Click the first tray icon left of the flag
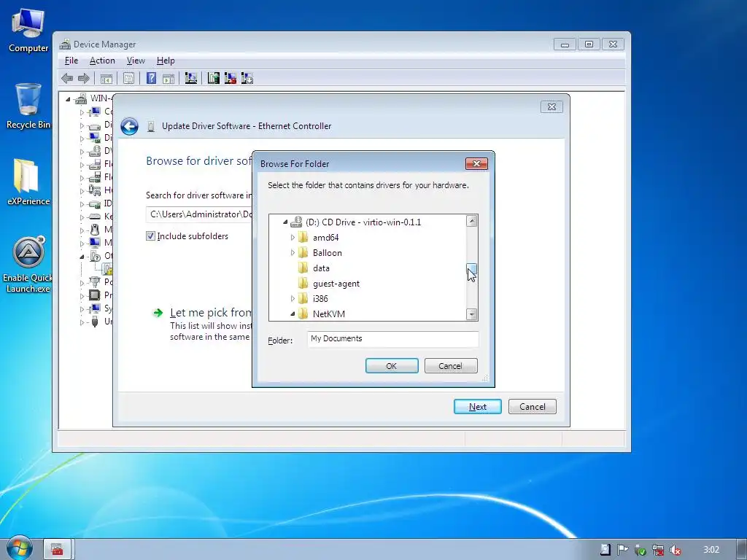The image size is (747, 560). pyautogui.click(x=605, y=550)
